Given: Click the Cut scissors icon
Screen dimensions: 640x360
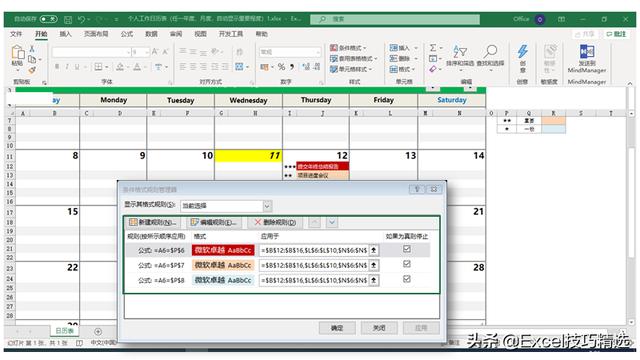Looking at the screenshot, I should 32,49.
